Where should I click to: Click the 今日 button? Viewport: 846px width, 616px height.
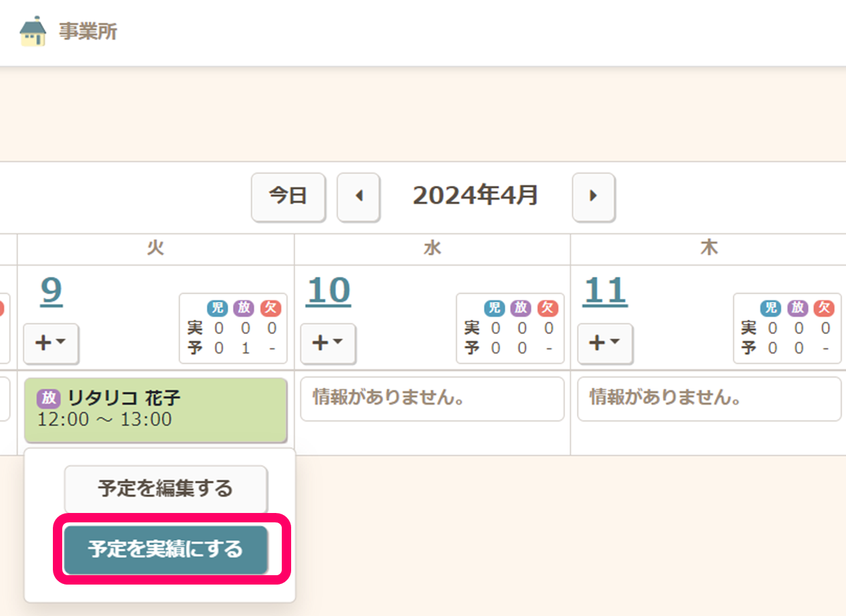(288, 196)
